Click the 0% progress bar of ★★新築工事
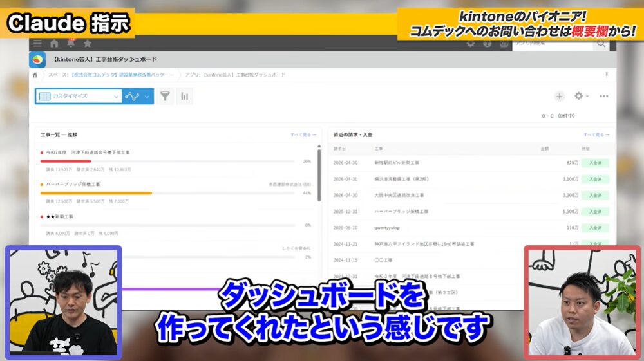 pos(167,225)
